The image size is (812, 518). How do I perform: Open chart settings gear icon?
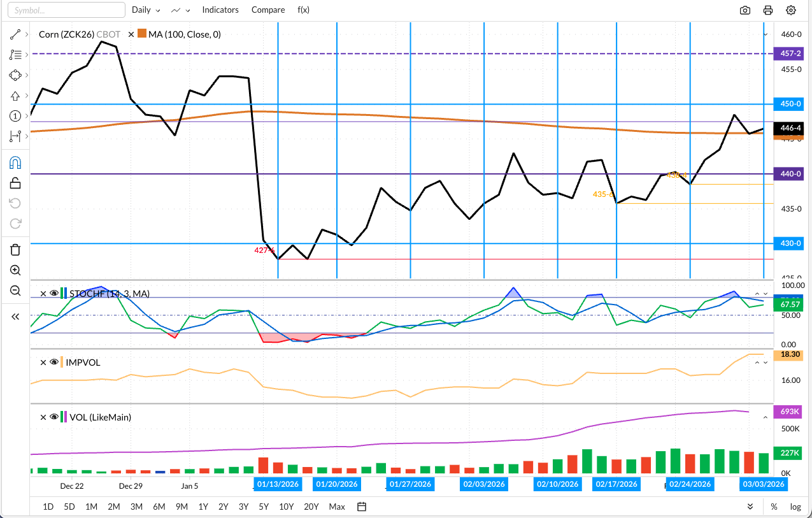click(790, 10)
